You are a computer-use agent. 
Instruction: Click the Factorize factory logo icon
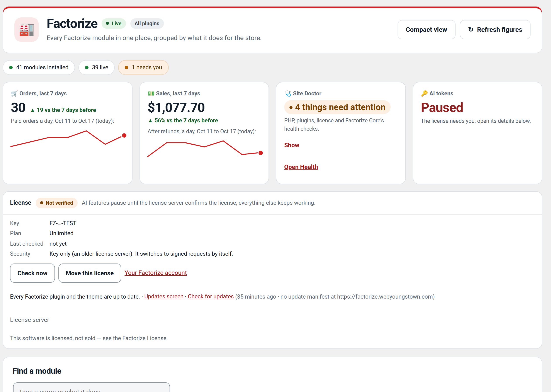27,30
